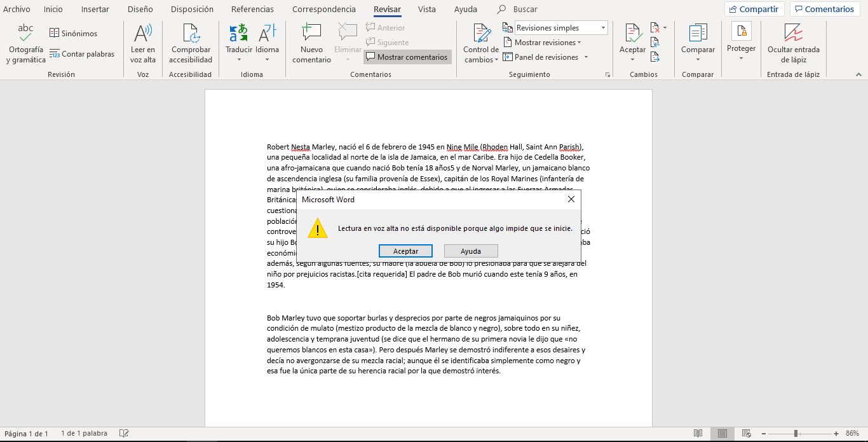Click 86% zoom level

click(x=852, y=433)
